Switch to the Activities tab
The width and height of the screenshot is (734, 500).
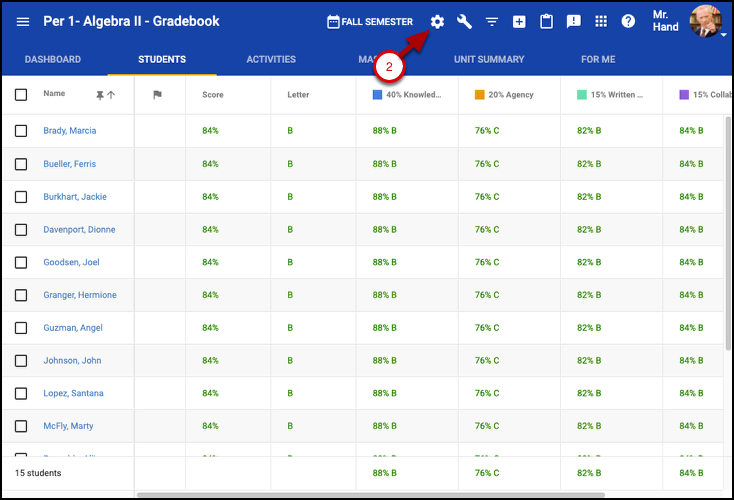point(271,60)
